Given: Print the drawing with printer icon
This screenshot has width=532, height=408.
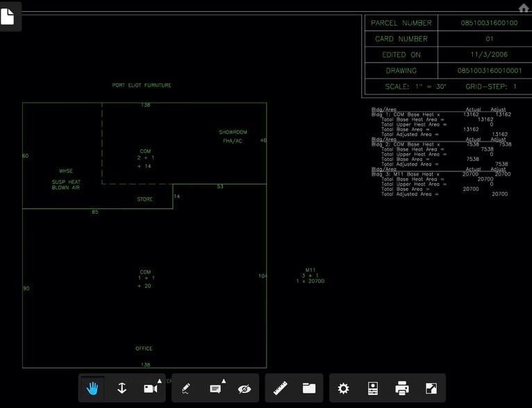Looking at the screenshot, I should click(x=402, y=389).
